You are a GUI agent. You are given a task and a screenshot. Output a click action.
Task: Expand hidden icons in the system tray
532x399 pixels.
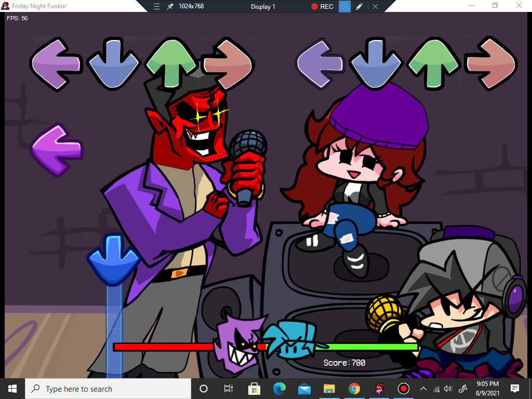click(423, 389)
